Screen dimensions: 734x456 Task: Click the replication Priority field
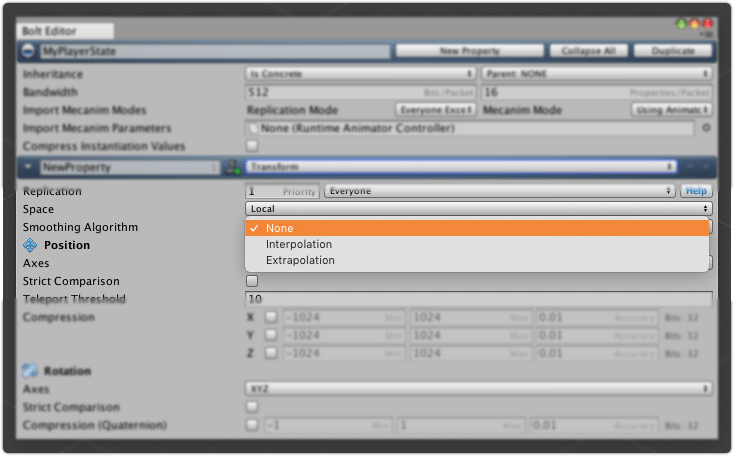click(282, 191)
